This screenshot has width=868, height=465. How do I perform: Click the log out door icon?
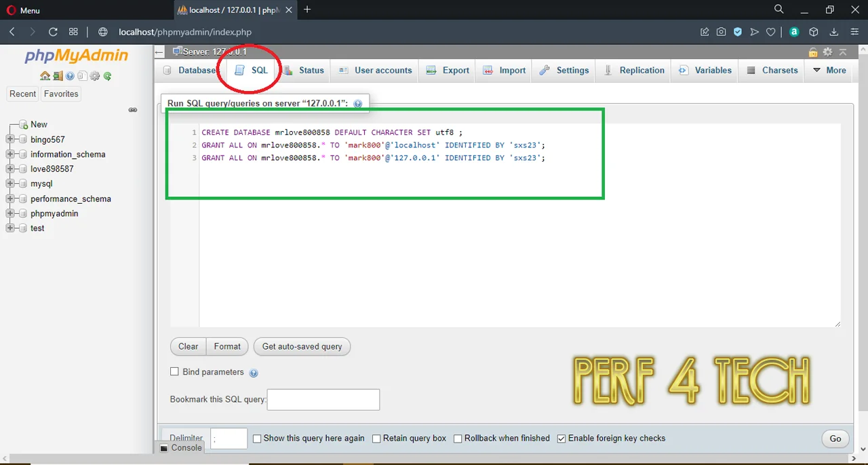58,76
